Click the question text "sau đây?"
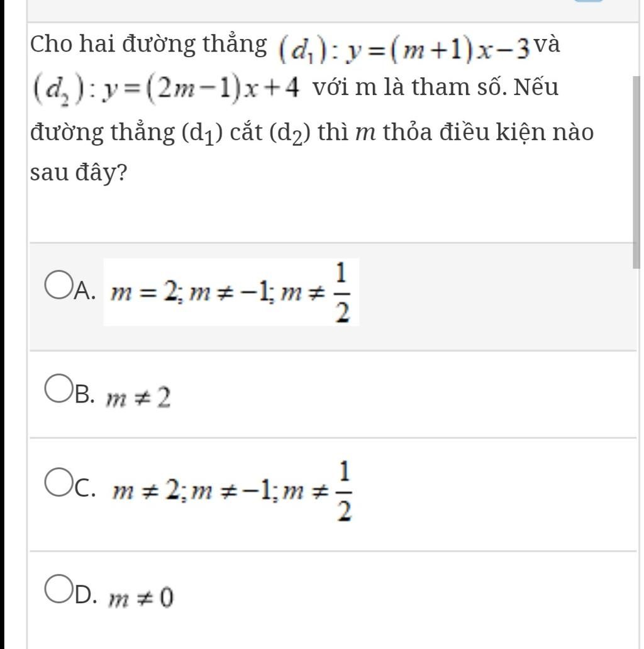This screenshot has height=649, width=644. 79,172
